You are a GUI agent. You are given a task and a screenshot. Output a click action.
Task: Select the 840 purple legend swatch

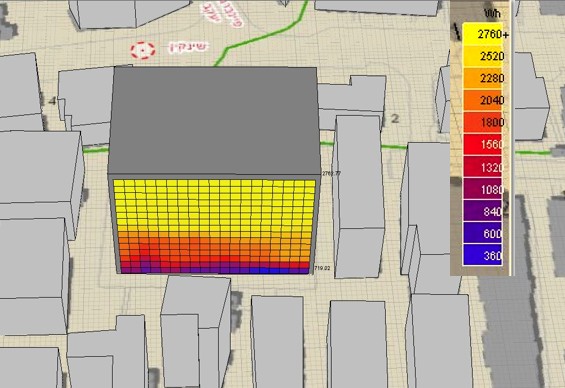pos(482,211)
